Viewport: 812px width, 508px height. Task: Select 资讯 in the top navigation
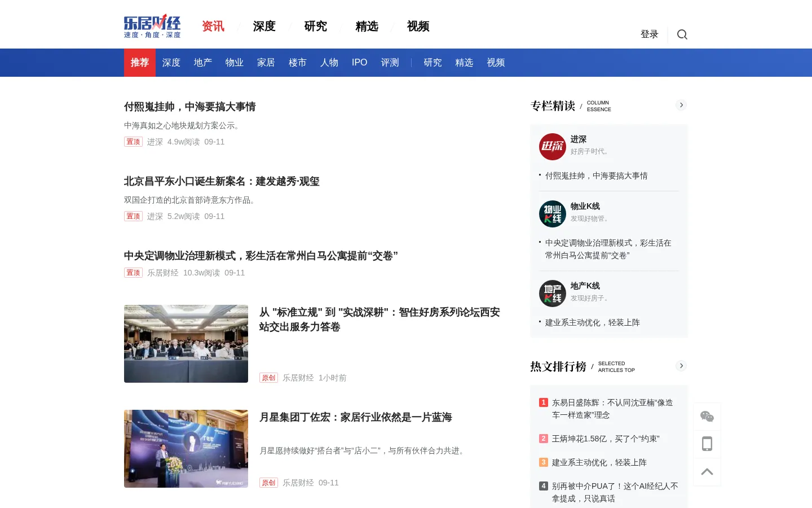tap(213, 27)
